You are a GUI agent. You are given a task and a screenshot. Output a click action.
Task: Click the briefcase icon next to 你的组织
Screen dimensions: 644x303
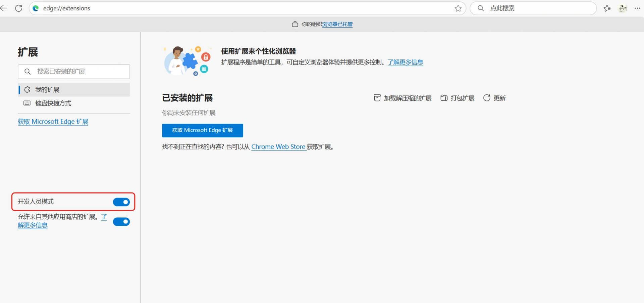coord(295,24)
